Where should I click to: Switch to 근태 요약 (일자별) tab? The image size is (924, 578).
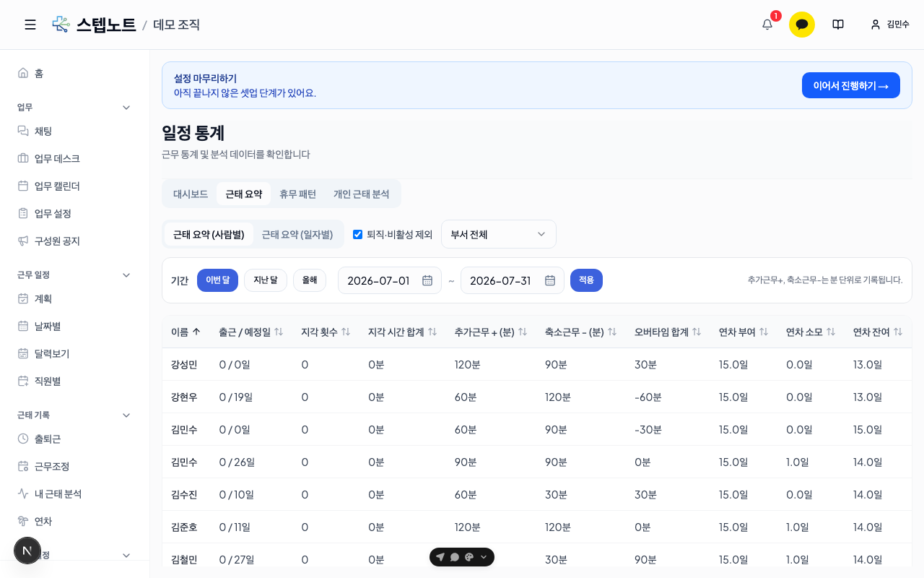coord(297,234)
